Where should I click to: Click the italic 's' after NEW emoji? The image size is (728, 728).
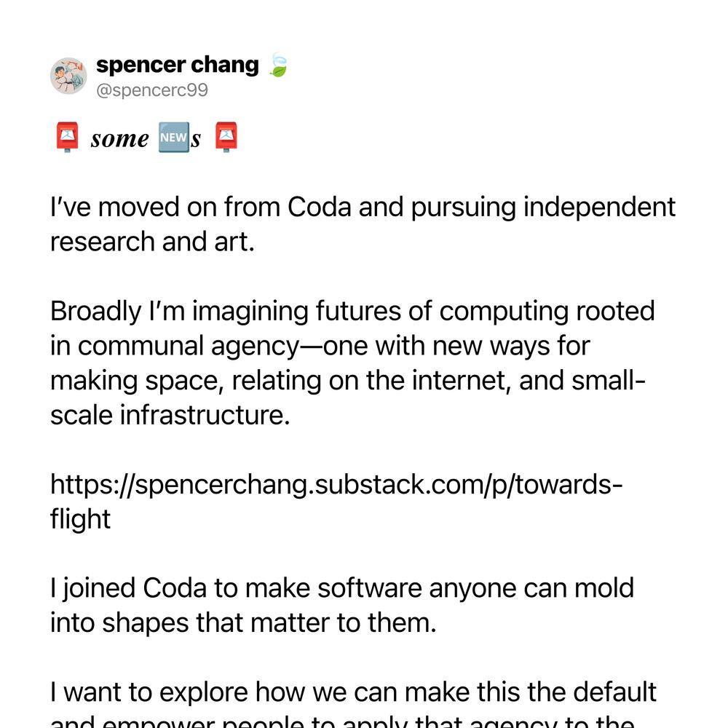[195, 139]
